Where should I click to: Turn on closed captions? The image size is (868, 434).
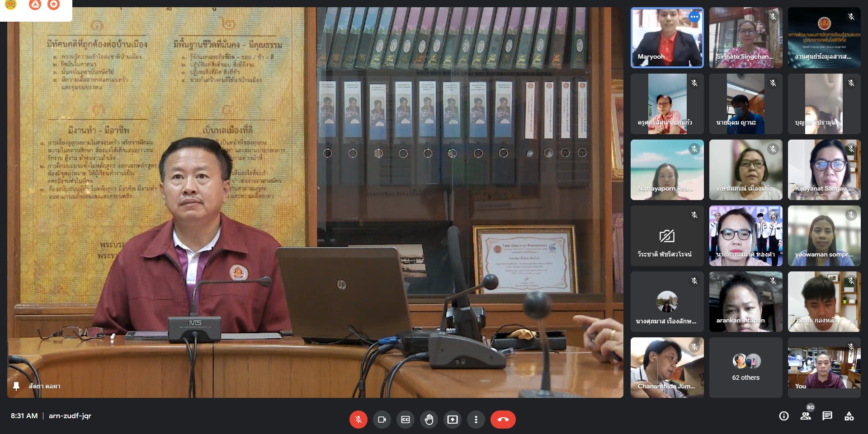406,420
